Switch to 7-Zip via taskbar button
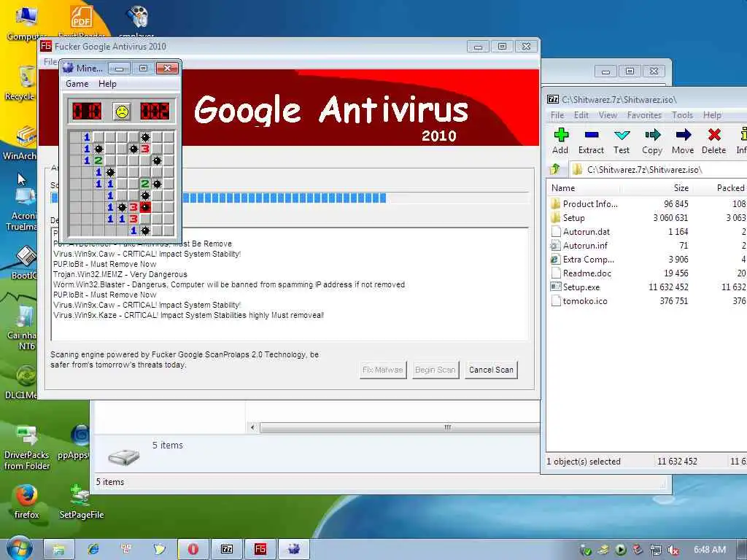Image resolution: width=747 pixels, height=560 pixels. [x=227, y=549]
